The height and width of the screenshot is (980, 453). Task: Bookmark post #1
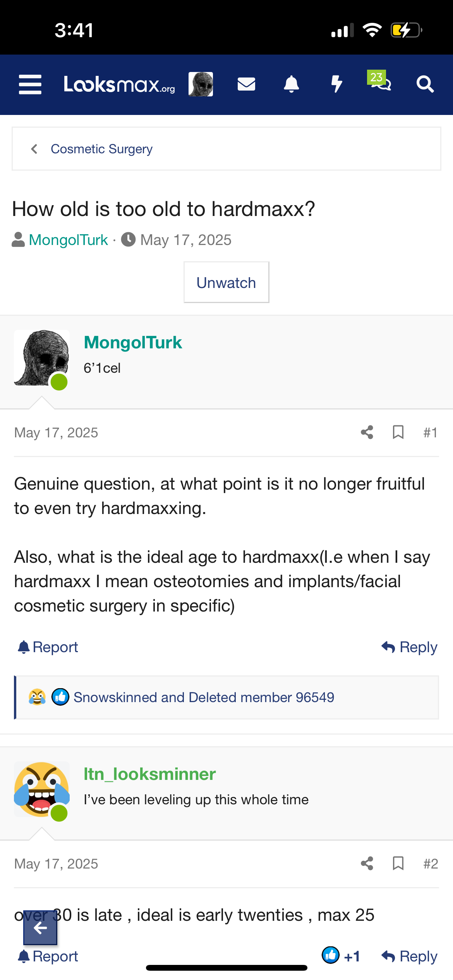tap(398, 432)
